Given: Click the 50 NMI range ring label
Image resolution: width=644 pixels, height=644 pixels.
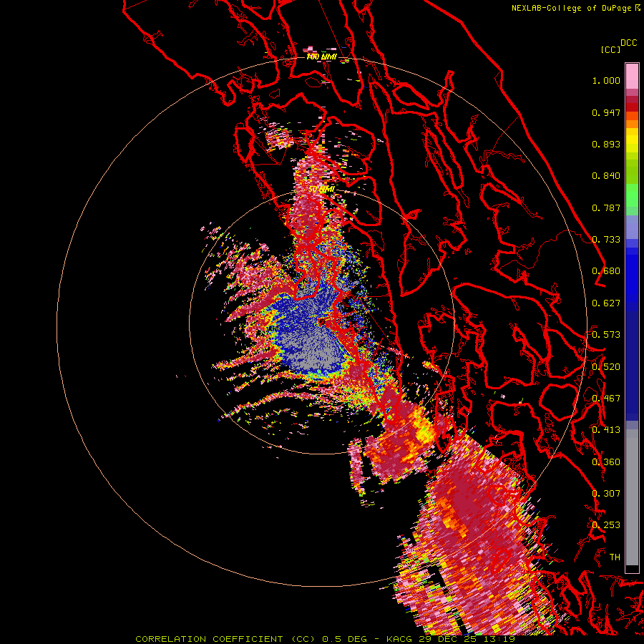Looking at the screenshot, I should click(x=321, y=190).
